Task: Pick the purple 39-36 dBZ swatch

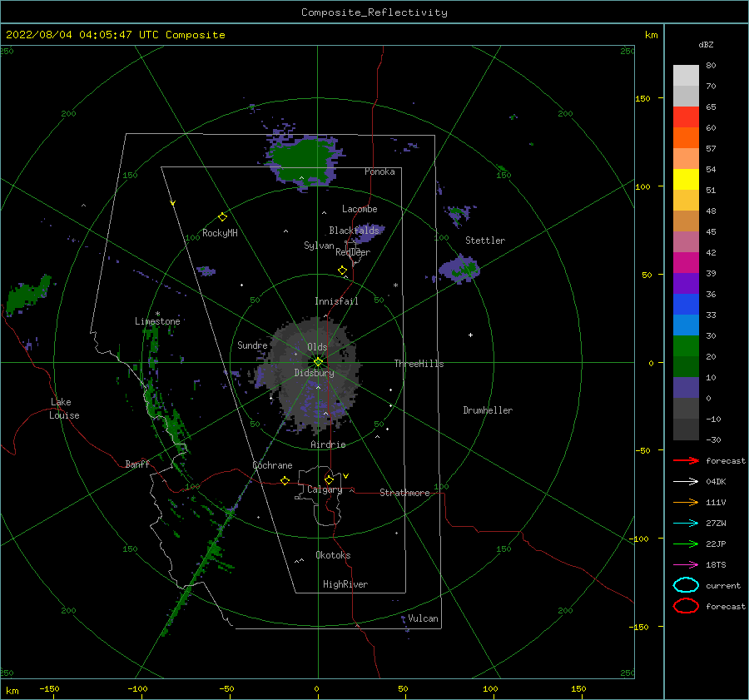Action: pyautogui.click(x=686, y=283)
